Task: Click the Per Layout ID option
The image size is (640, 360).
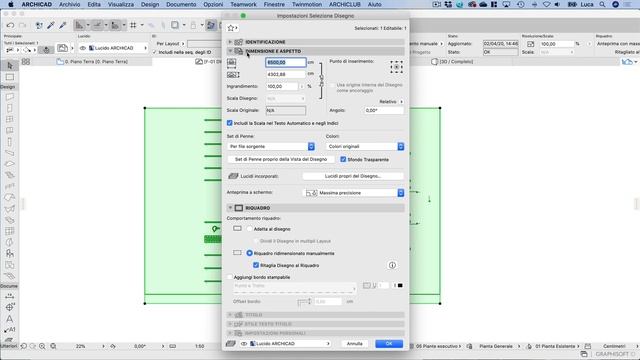Action: [x=171, y=44]
